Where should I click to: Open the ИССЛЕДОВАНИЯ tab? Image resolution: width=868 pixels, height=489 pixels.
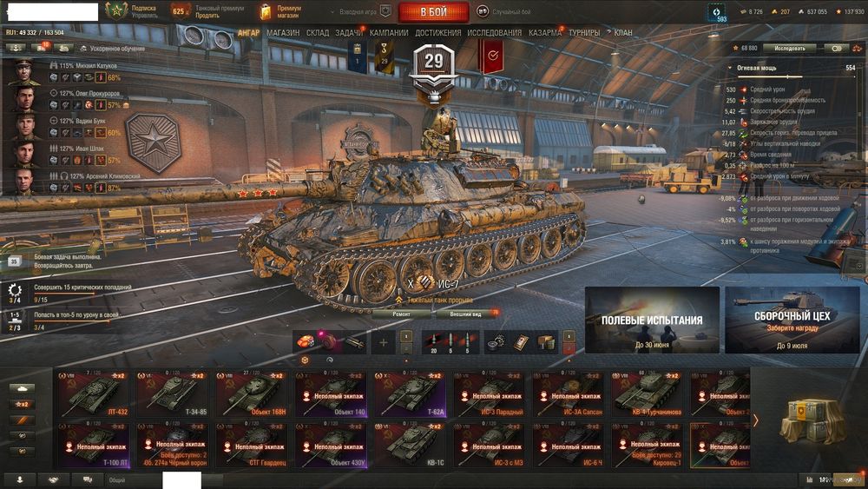[494, 33]
